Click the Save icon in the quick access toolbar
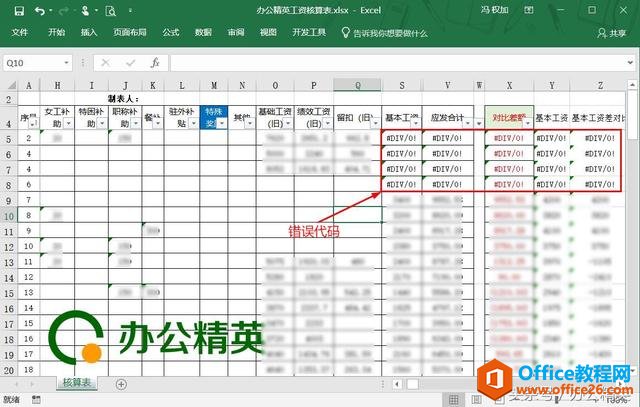 (19, 11)
